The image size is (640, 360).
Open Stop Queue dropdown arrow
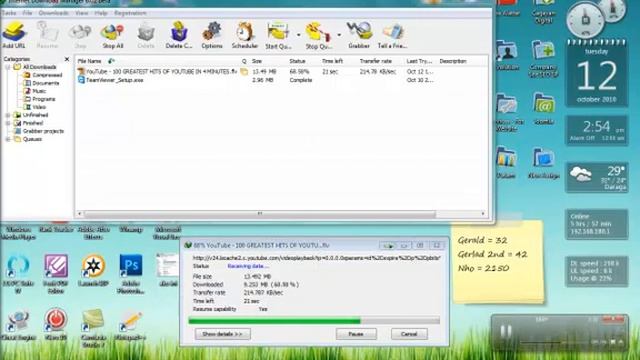(x=339, y=35)
